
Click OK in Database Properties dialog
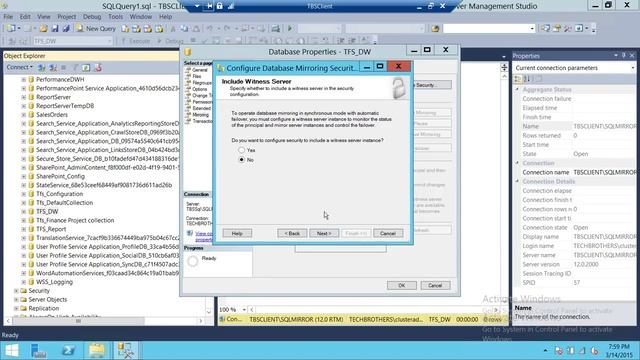(x=402, y=285)
